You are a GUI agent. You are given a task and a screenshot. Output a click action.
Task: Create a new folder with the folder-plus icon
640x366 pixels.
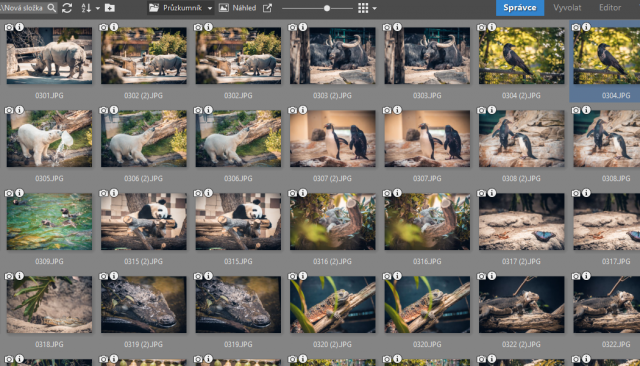coord(109,8)
